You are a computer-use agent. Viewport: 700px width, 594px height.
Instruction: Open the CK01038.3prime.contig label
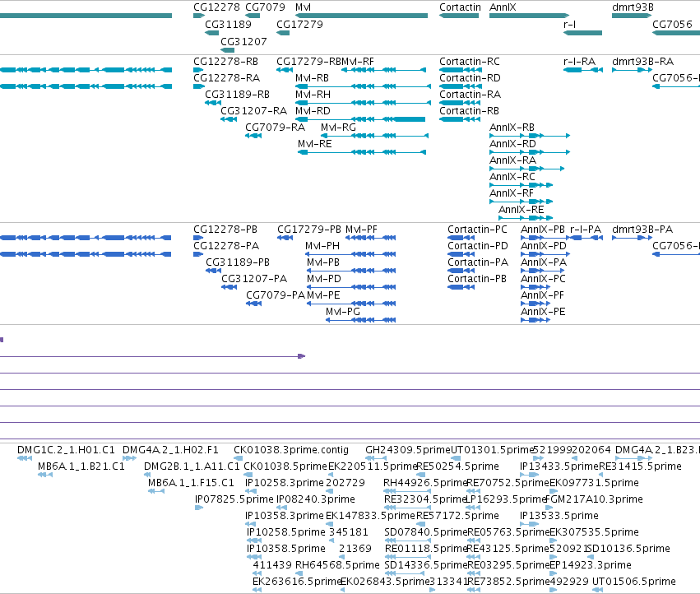(291, 450)
